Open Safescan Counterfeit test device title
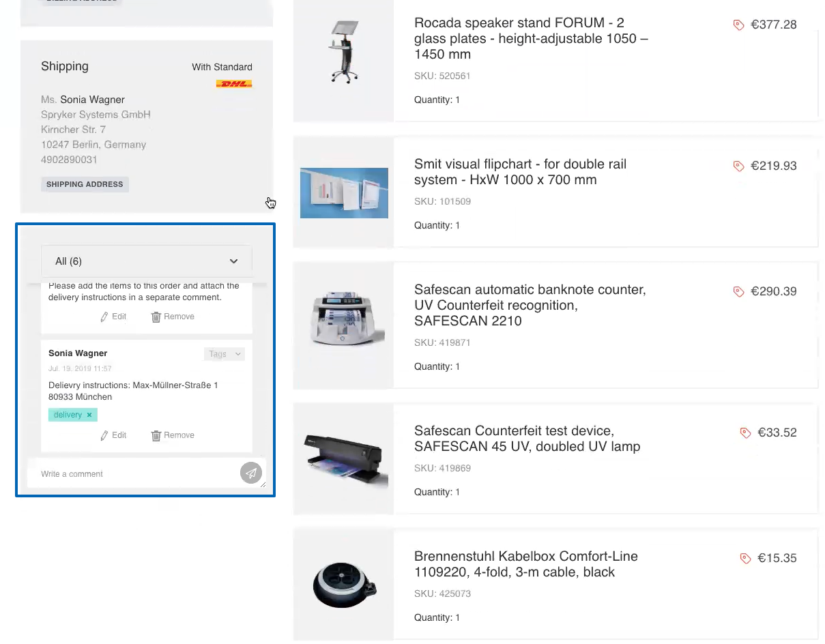This screenshot has height=644, width=825. (527, 439)
